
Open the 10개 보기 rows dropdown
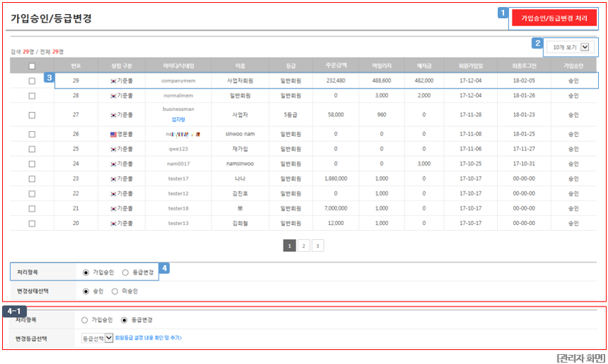[x=570, y=47]
